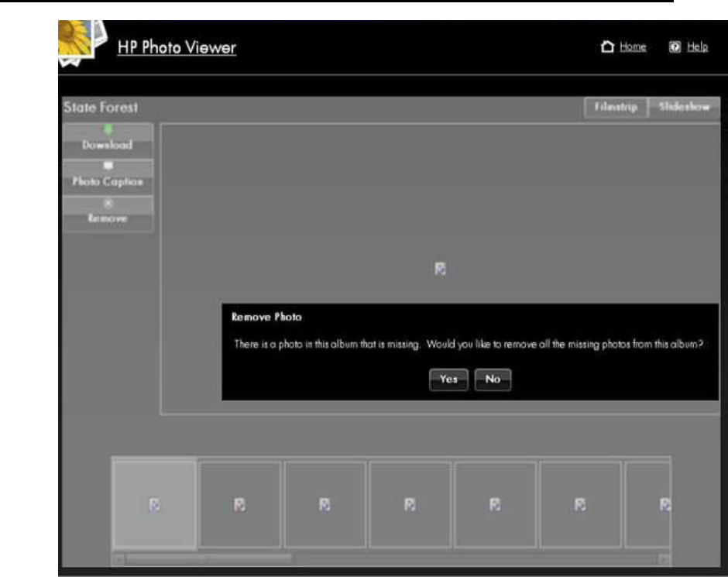The image size is (728, 577).
Task: Open the Help link
Action: coord(697,47)
